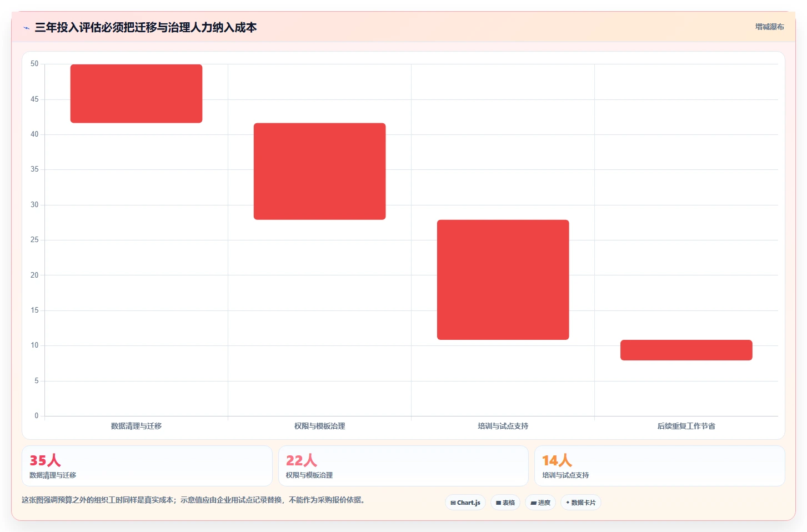Select the 进度 tag pill
Viewport: 807px width, 532px height.
(x=540, y=503)
